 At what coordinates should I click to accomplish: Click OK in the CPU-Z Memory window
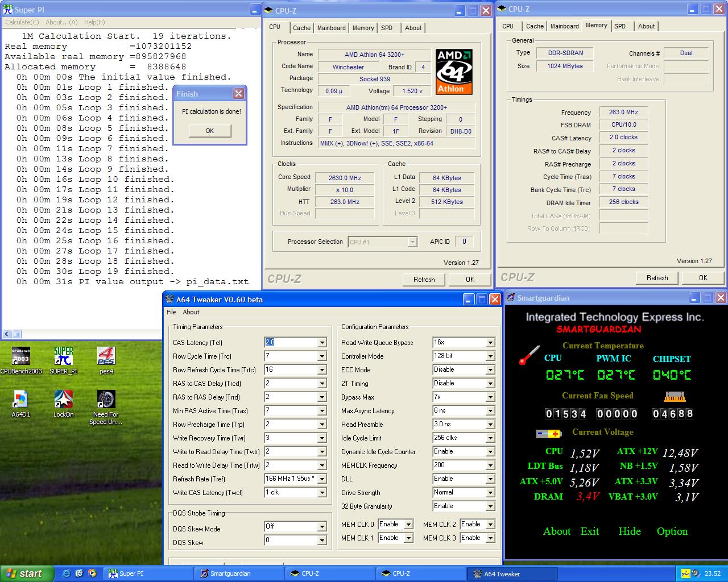tap(703, 277)
